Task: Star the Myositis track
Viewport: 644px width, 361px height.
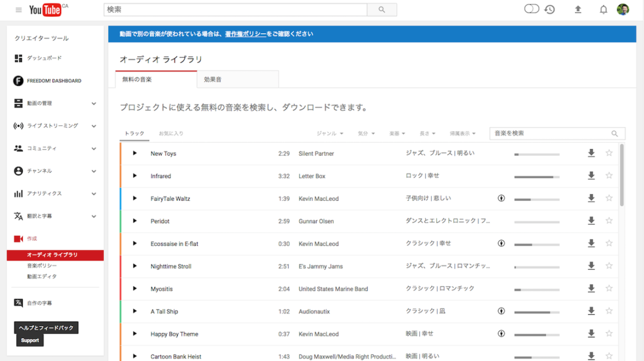Action: (x=609, y=288)
